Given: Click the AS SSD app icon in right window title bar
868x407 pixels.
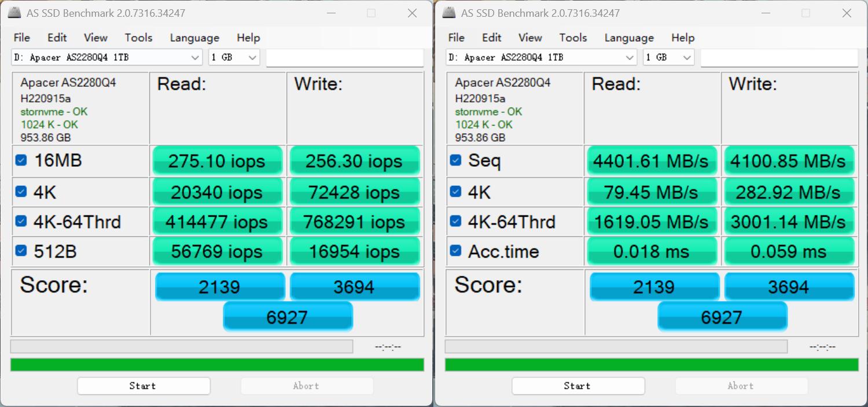Looking at the screenshot, I should tap(449, 13).
